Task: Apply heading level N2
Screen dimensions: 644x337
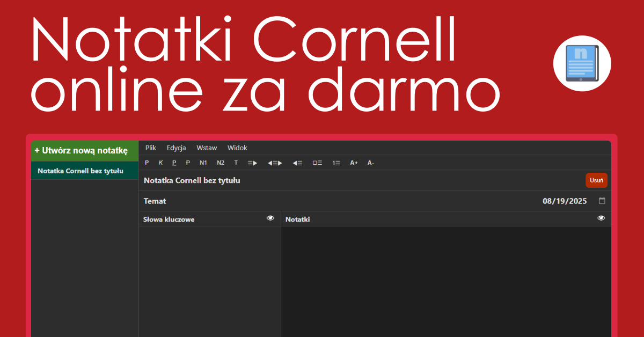Action: [x=221, y=163]
